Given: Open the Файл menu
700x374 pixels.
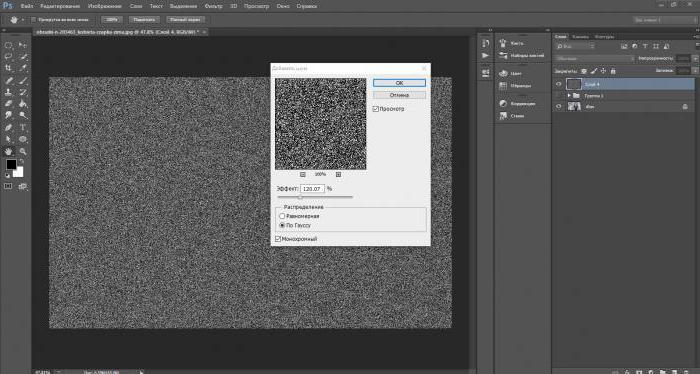Looking at the screenshot, I should click(26, 6).
